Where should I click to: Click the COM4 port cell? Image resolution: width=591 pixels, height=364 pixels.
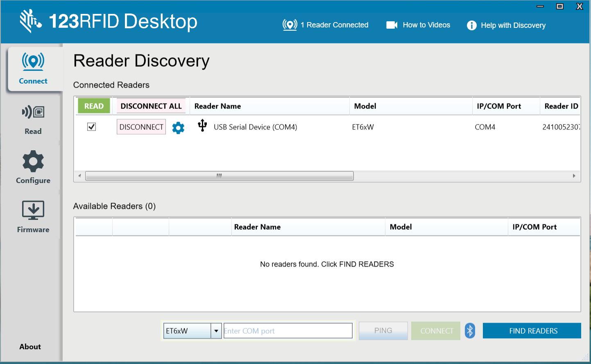click(x=485, y=127)
